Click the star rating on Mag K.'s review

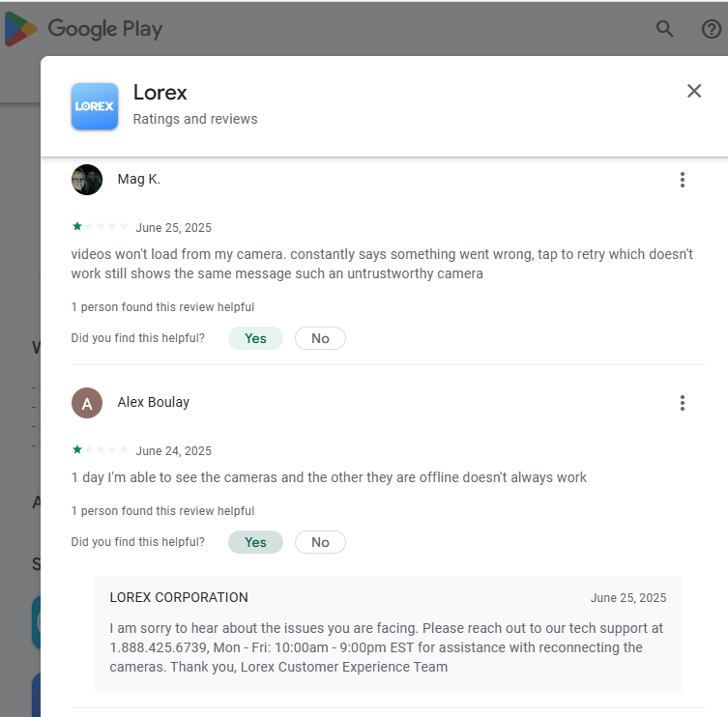pos(100,226)
